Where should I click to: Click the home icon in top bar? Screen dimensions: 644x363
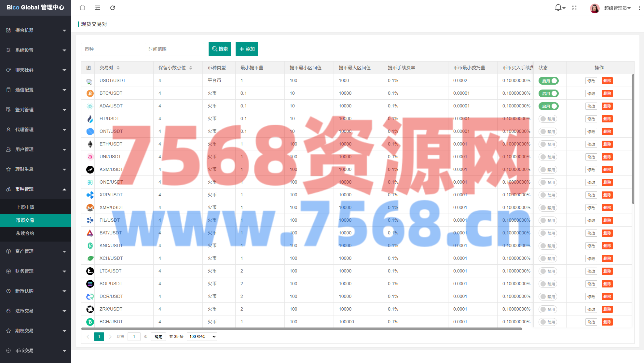point(82,7)
